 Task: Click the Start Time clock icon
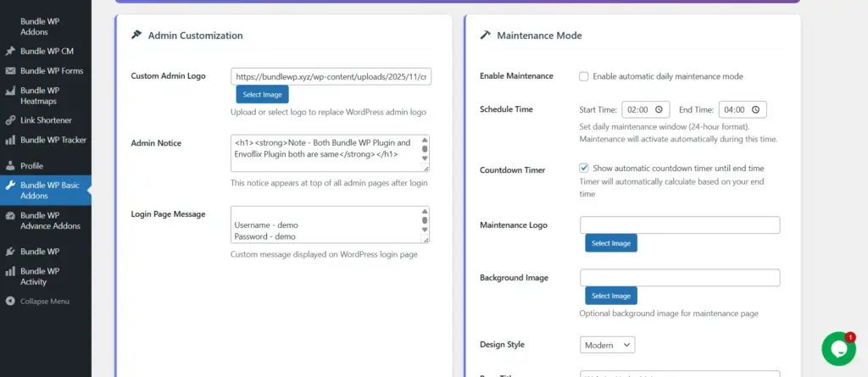click(x=659, y=109)
